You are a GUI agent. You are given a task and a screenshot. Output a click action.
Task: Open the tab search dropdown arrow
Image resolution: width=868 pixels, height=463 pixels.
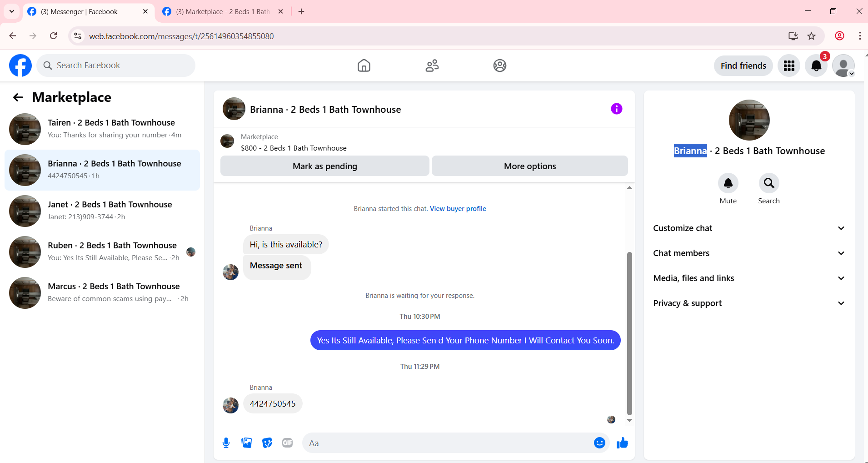12,11
